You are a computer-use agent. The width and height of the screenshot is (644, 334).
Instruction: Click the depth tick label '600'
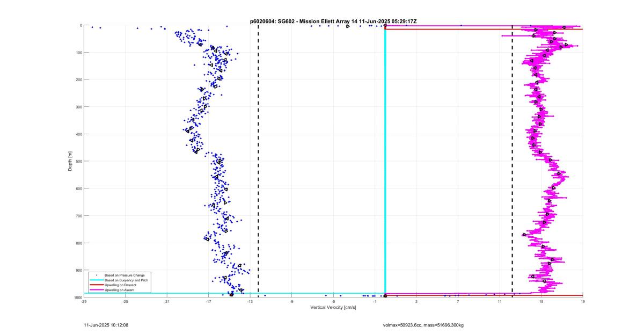tap(78, 188)
